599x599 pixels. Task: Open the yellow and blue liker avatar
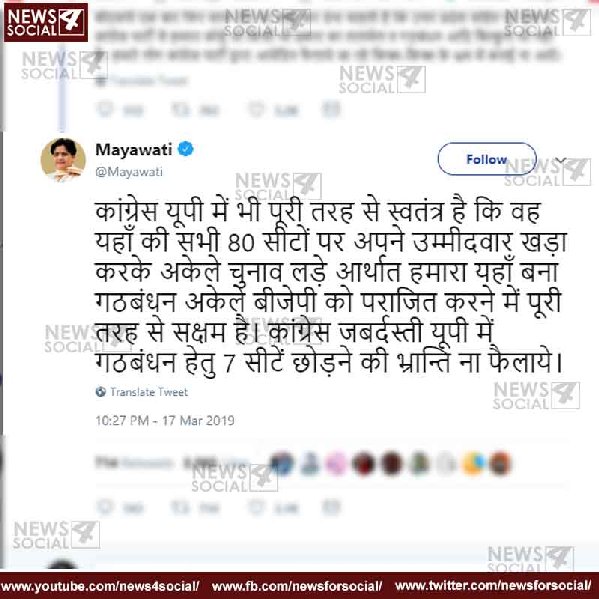point(473,463)
